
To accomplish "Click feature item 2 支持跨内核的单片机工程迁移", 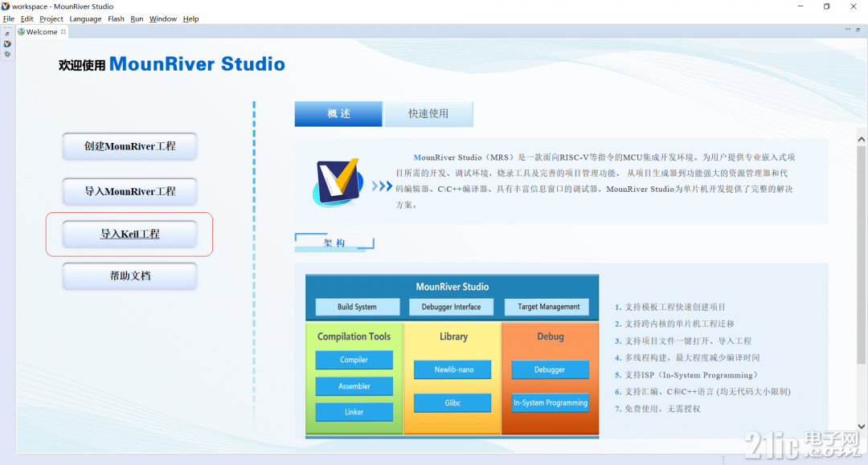I will tap(674, 324).
